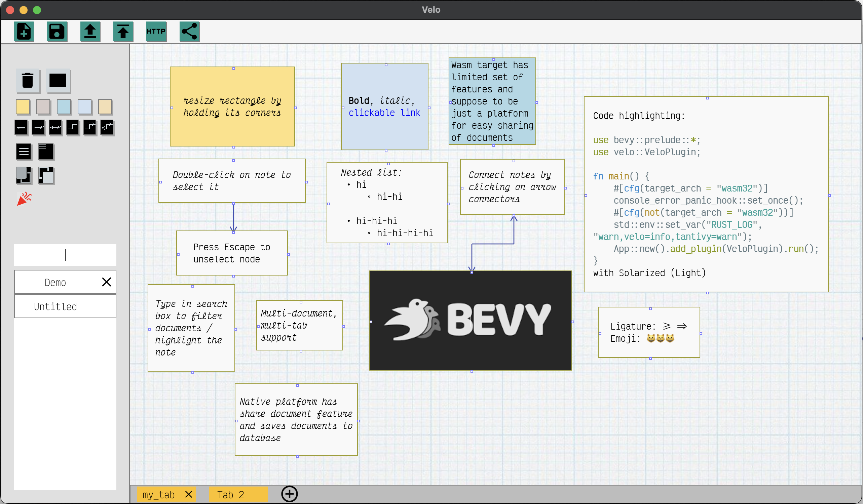This screenshot has height=504, width=863.
Task: Delete selected item with the trash icon
Action: tap(28, 81)
